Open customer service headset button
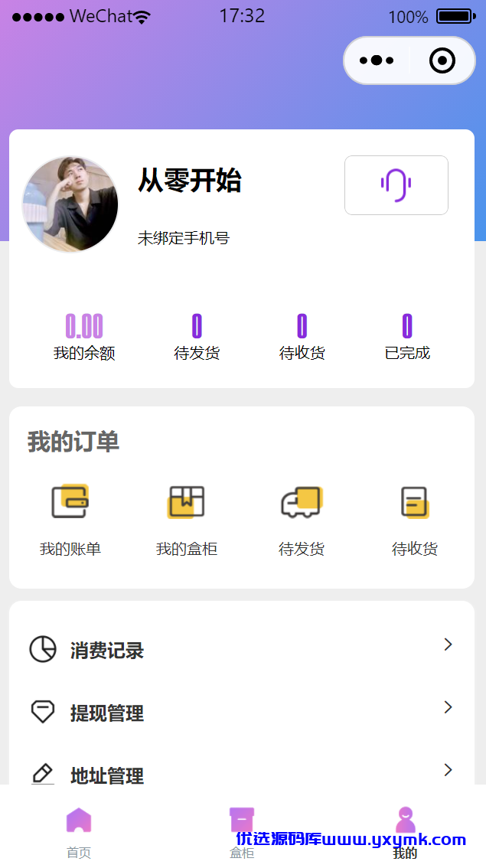This screenshot has width=486, height=868. coord(396,185)
